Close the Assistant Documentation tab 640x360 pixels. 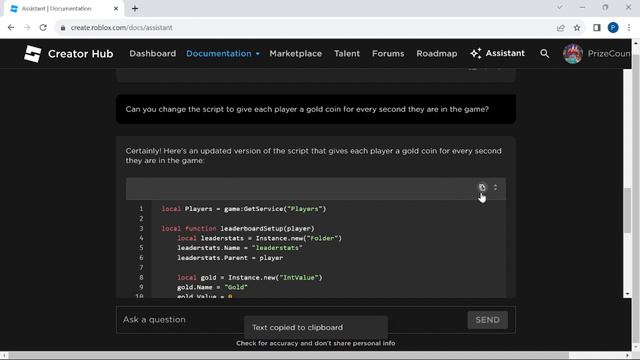click(x=116, y=9)
